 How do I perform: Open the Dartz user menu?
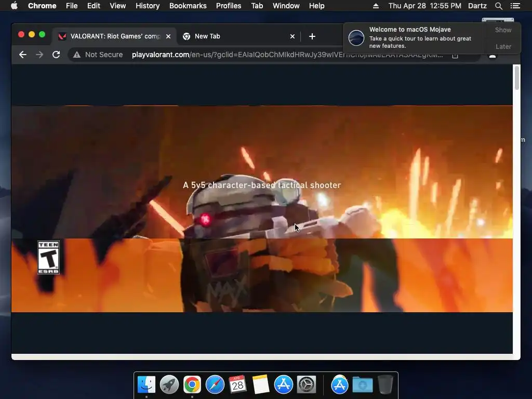click(x=477, y=6)
